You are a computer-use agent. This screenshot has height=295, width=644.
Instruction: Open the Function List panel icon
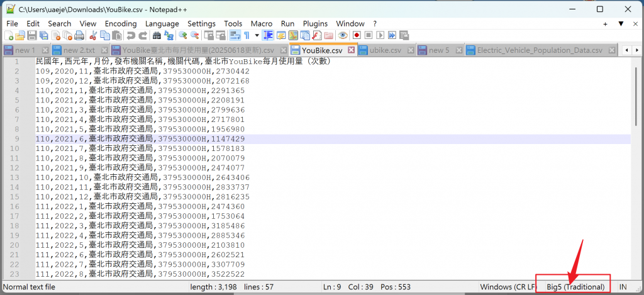pos(317,35)
